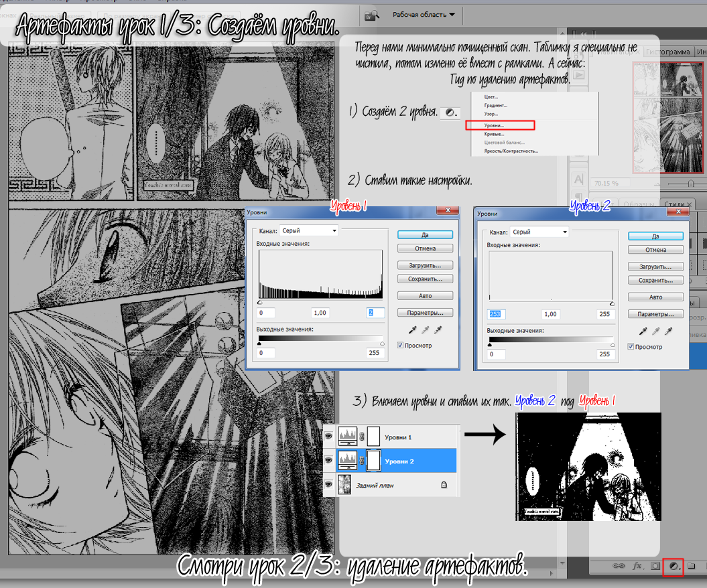Choose Уровни... from the adjustment menu
This screenshot has height=588, width=707.
(494, 126)
